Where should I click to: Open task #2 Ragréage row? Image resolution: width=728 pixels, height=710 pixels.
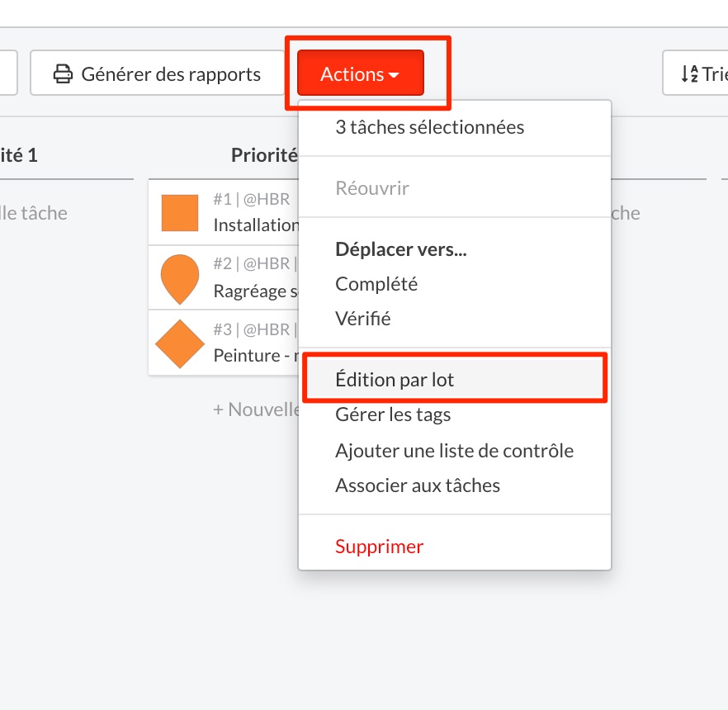point(224,278)
